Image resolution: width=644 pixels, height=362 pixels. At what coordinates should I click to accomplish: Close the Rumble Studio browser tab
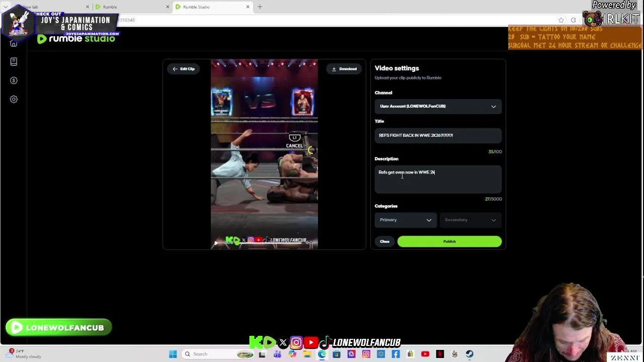click(x=248, y=7)
